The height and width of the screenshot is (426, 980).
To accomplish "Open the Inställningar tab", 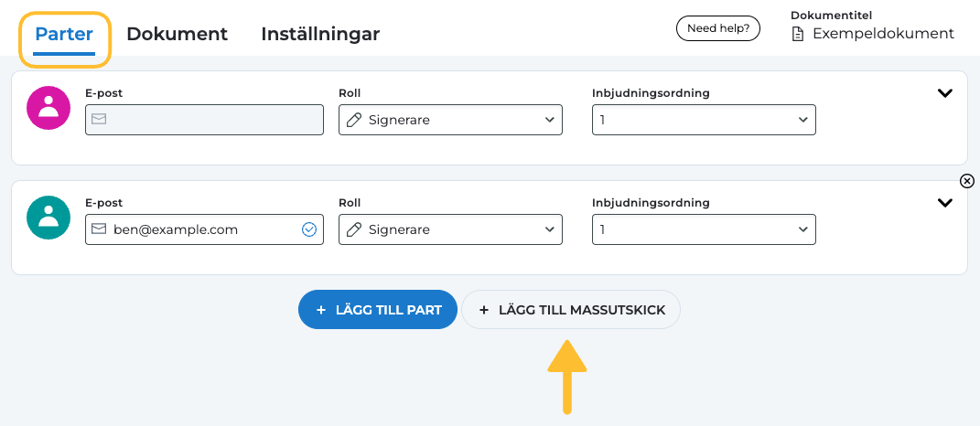I will coord(320,34).
